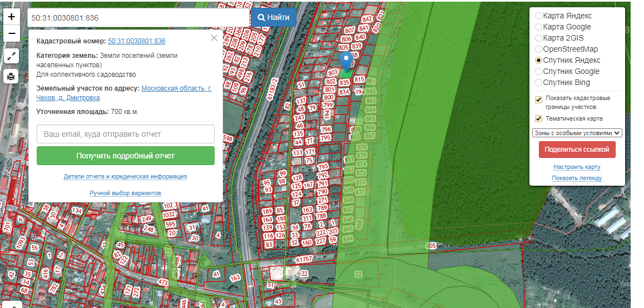Click the zoom in plus button
Viewport: 644px width, 308px height.
click(x=12, y=17)
